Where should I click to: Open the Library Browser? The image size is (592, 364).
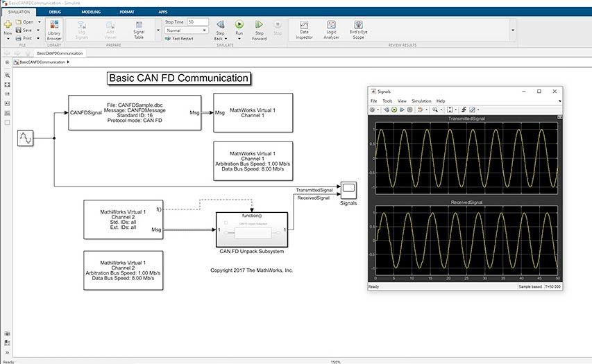click(54, 29)
